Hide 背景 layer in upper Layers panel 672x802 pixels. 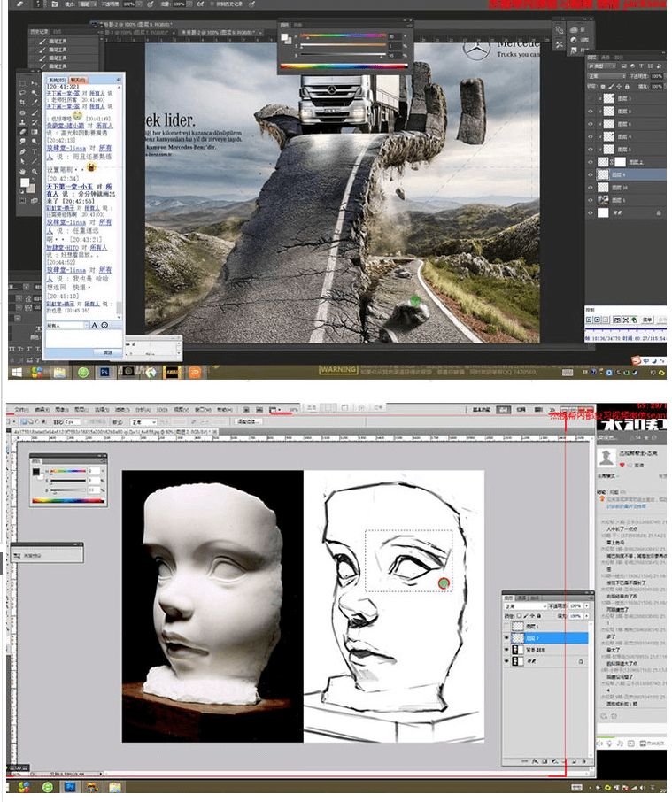pos(591,212)
